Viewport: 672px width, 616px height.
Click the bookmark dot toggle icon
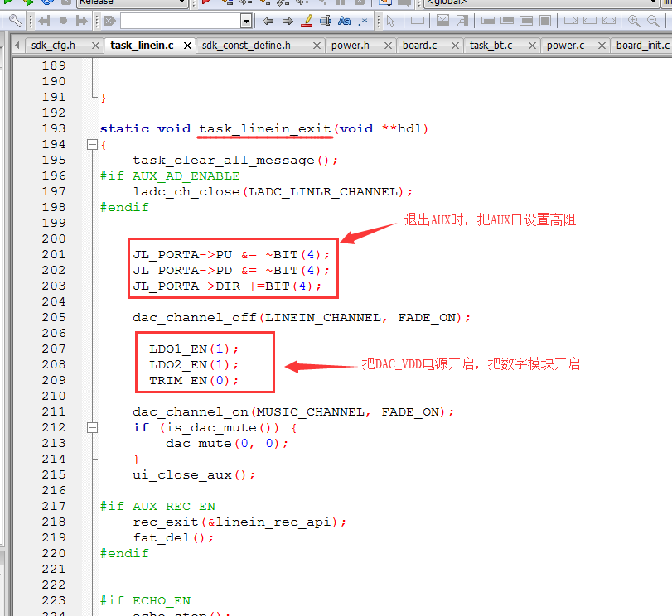click(64, 21)
